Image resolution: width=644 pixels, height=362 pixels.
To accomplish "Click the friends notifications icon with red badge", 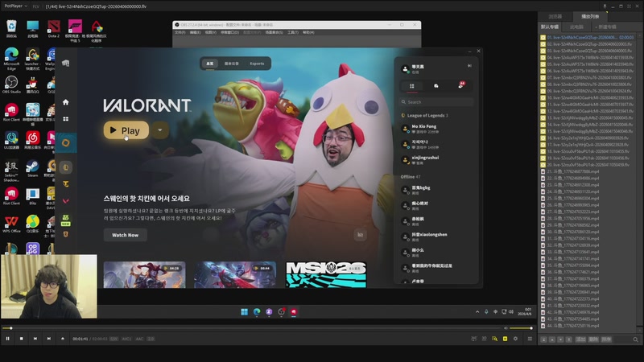I will point(461,85).
